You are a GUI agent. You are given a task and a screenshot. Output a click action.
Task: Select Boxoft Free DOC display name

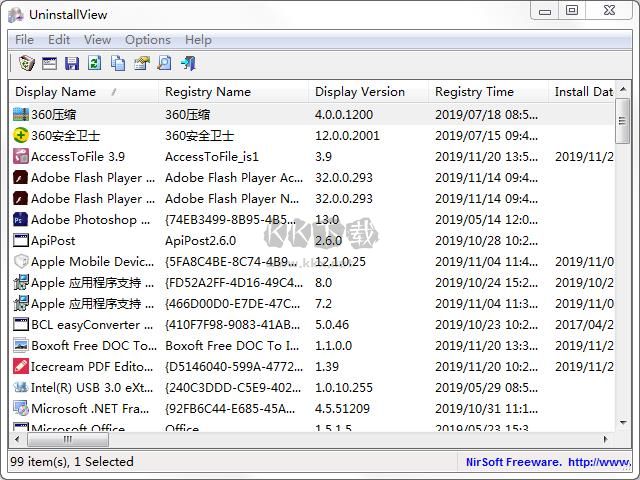tap(94, 346)
